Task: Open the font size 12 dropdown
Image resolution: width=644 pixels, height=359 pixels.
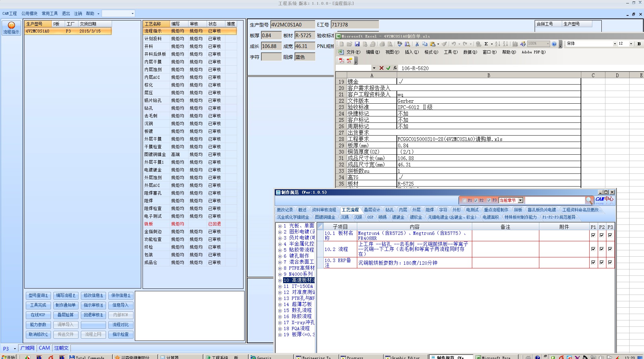Action: pyautogui.click(x=631, y=44)
